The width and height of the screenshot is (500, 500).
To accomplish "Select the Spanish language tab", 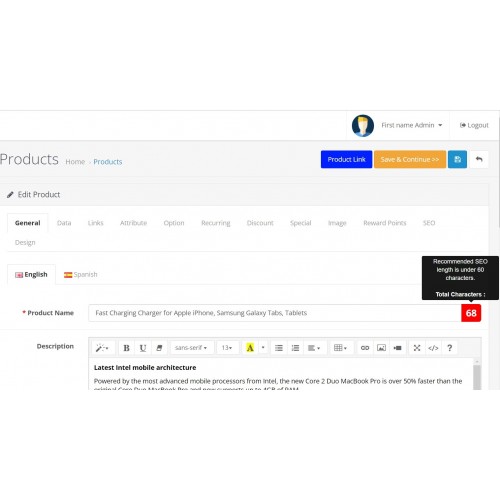I will click(81, 274).
